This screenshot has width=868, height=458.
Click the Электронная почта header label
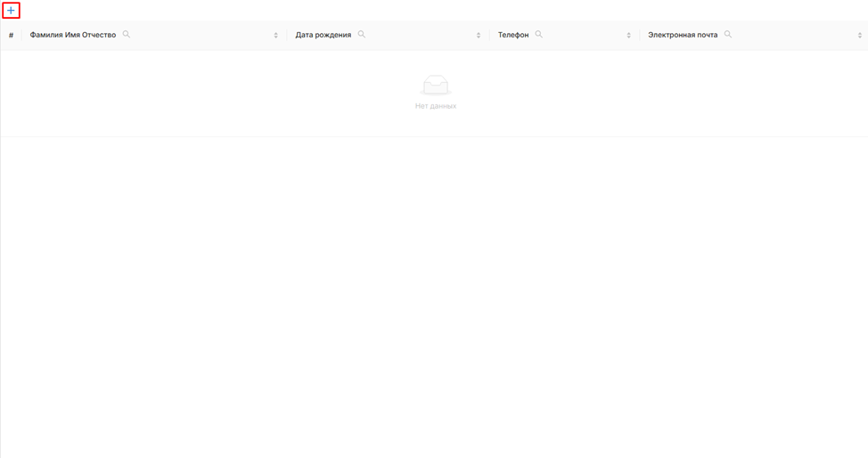tap(683, 35)
